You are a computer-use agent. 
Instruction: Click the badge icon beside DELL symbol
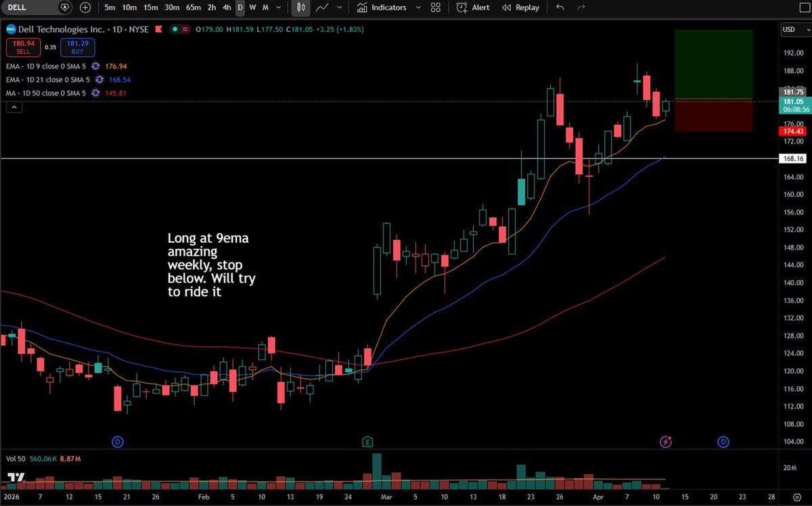(x=65, y=7)
